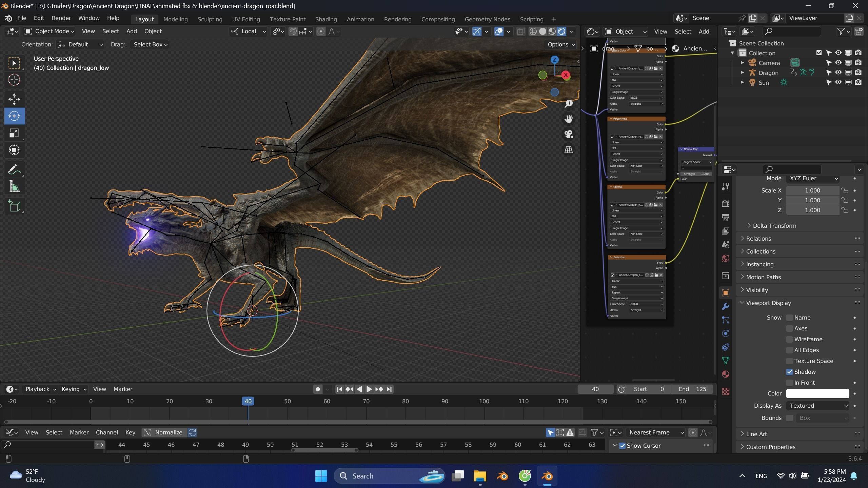Select the 3D Cursor tool
This screenshot has width=868, height=488.
14,80
